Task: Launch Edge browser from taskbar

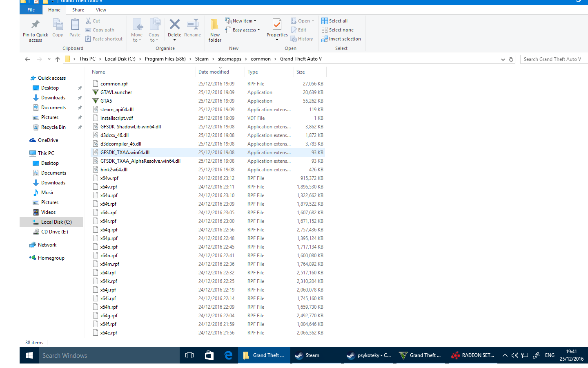Action: point(228,355)
